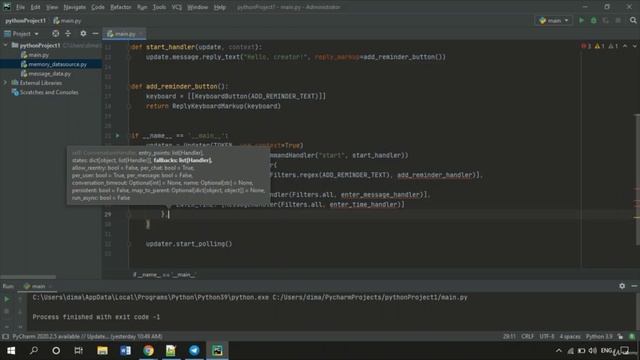Image resolution: width=640 pixels, height=360 pixels.
Task: Open the File menu
Action: 20,7
